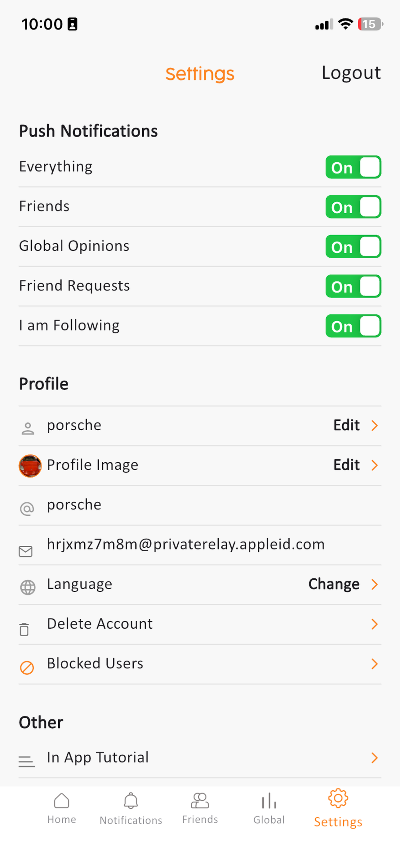The width and height of the screenshot is (400, 868).
Task: Open the Global bar chart icon
Action: coord(269,801)
